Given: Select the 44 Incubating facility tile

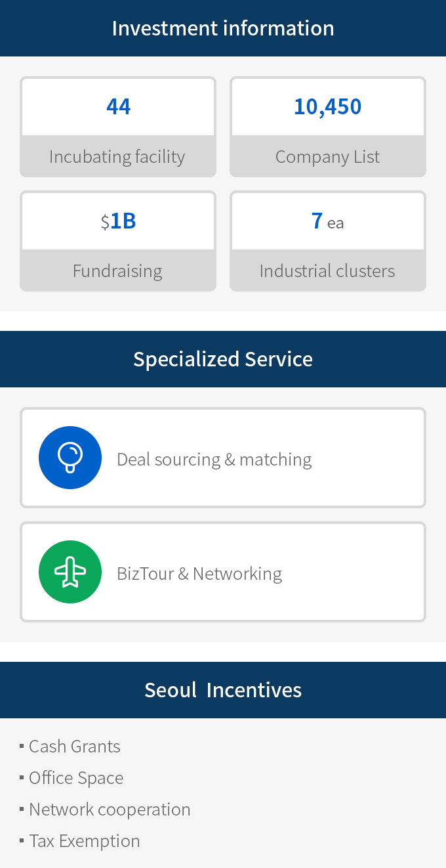Looking at the screenshot, I should click(118, 127).
